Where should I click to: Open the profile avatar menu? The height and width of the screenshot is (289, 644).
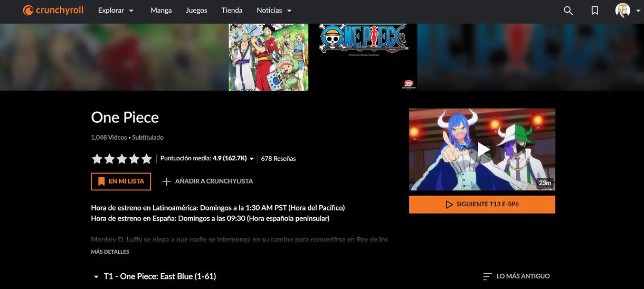623,11
